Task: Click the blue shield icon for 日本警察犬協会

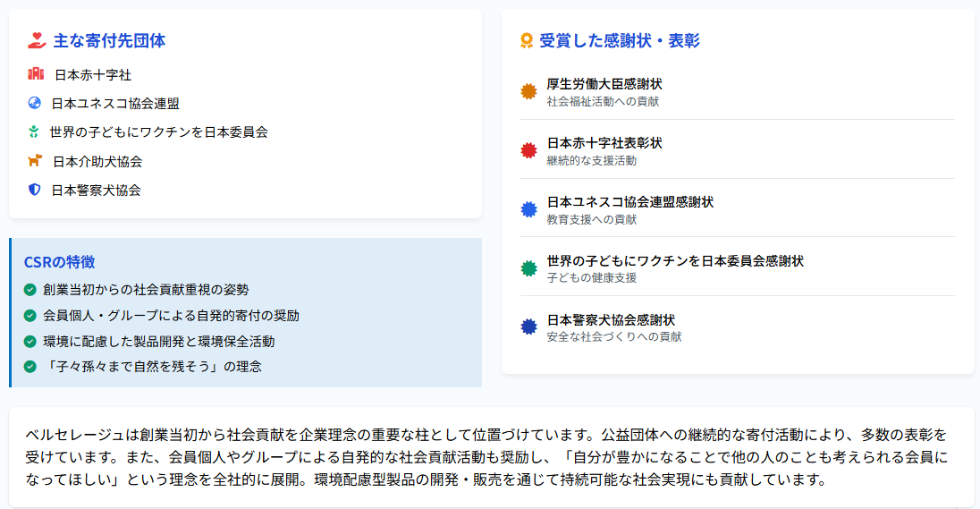Action: 34,190
